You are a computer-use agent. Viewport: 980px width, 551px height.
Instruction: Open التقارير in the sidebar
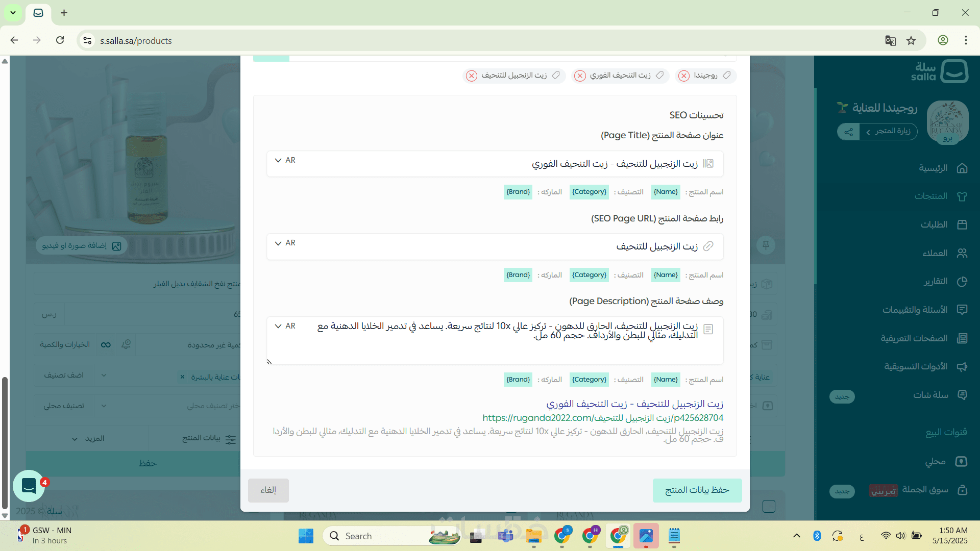[x=935, y=282]
